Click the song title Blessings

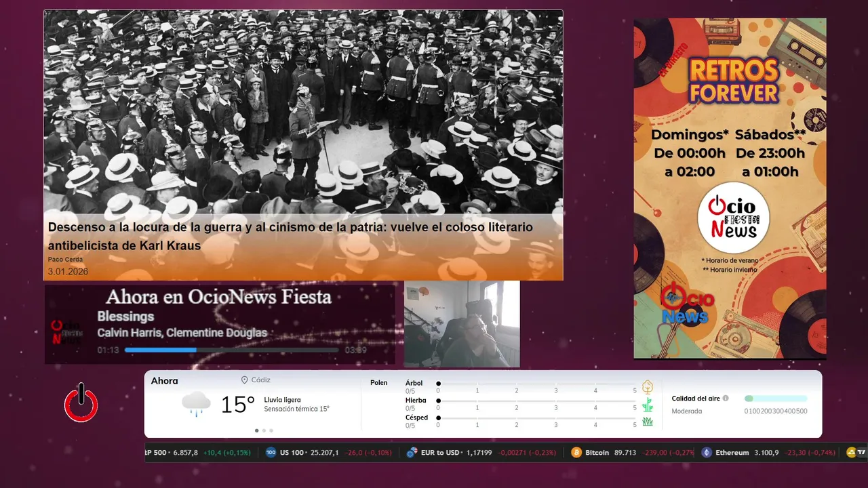point(125,317)
